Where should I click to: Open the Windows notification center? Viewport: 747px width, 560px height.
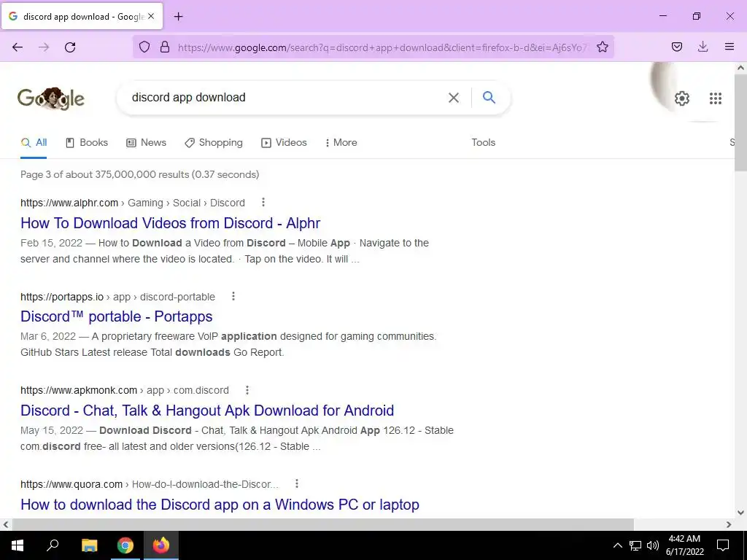(x=723, y=545)
